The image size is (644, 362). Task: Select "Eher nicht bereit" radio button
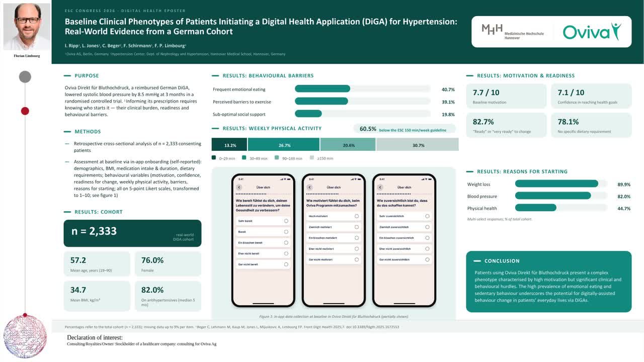(286, 253)
